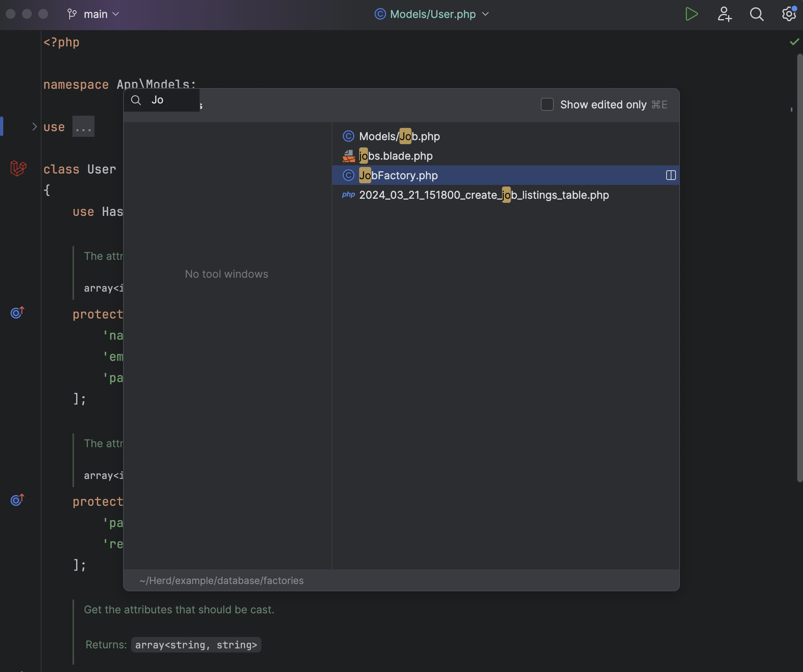Click first override gutter icon near protected
This screenshot has height=672, width=803.
17,313
